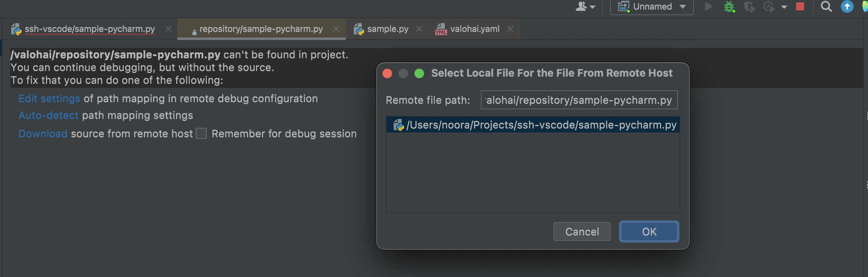Click the Run with Coverage icon
This screenshot has height=277, width=868.
pyautogui.click(x=749, y=7)
